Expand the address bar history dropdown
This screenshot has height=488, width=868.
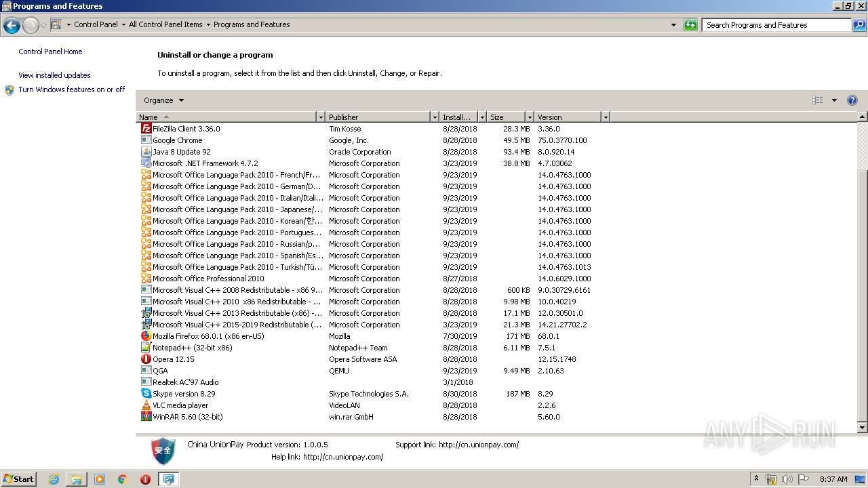(673, 25)
